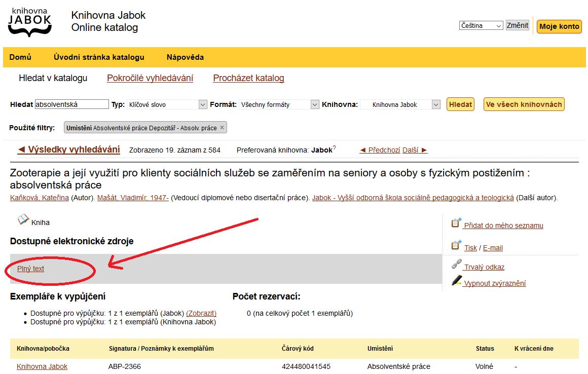This screenshot has width=588, height=374.
Task: Click the permanent link chain icon
Action: pyautogui.click(x=456, y=265)
